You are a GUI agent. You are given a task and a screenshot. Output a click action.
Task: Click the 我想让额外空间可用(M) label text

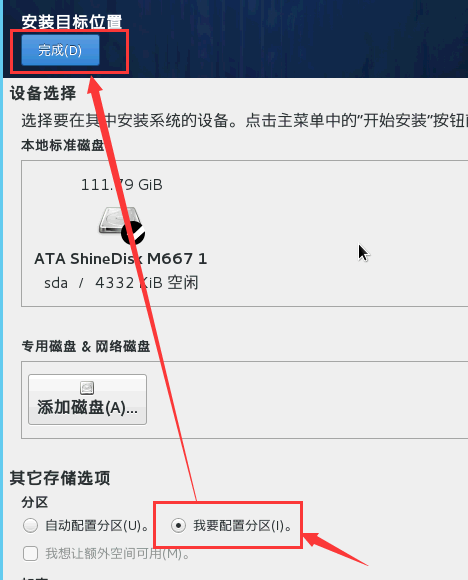118,554
